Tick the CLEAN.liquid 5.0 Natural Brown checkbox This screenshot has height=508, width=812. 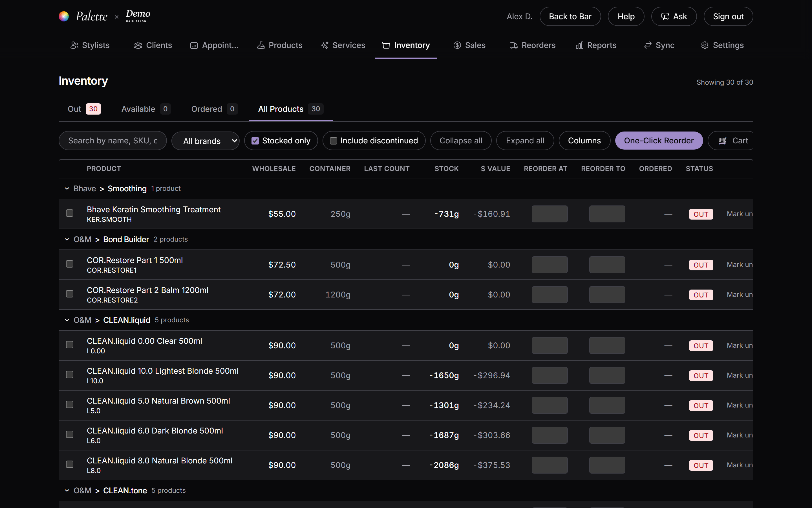69,404
